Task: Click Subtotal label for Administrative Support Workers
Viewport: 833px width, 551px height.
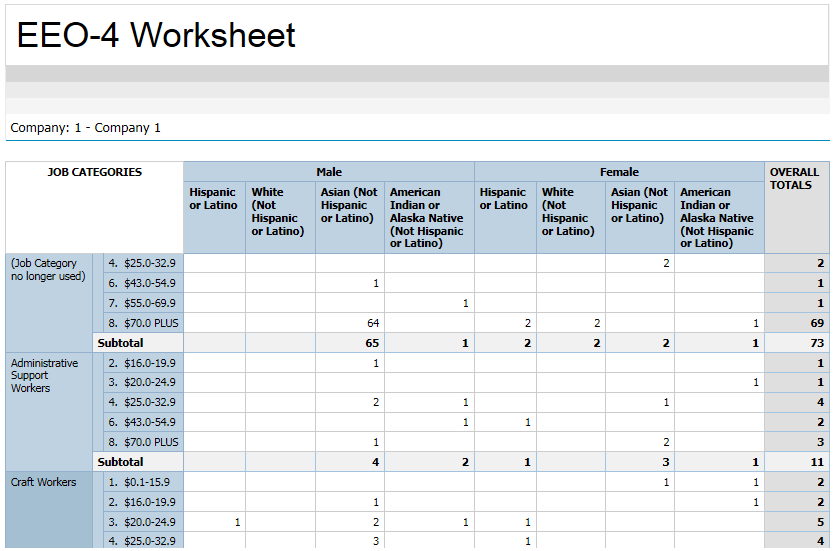Action: [120, 462]
